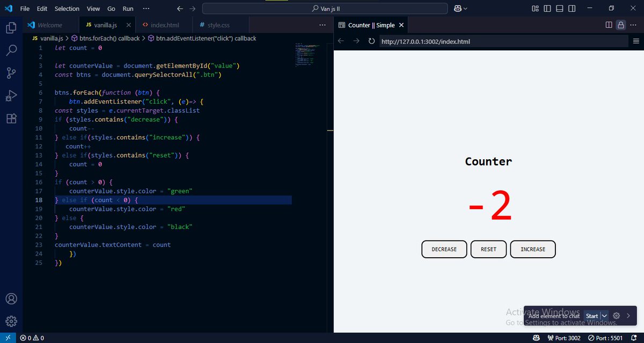Toggle the editor group lock
Screen dimensions: 644x343
point(621,25)
